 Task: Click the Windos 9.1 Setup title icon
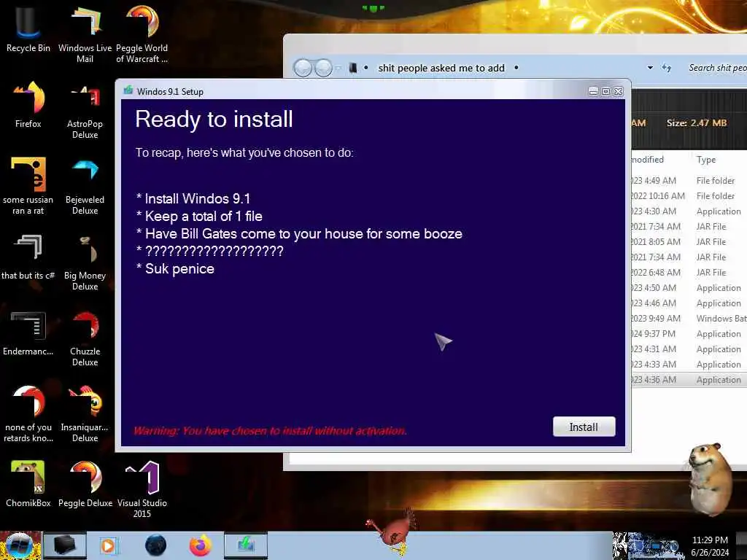(x=128, y=90)
